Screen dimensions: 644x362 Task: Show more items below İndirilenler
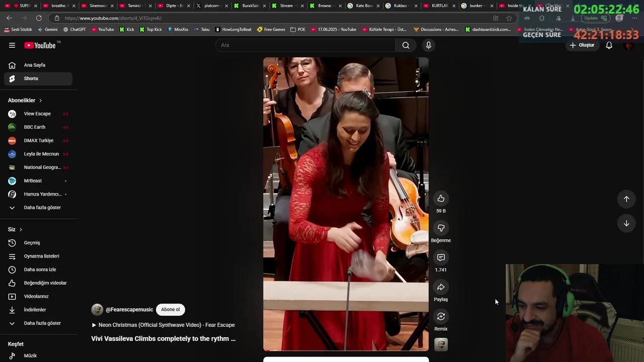(38, 323)
